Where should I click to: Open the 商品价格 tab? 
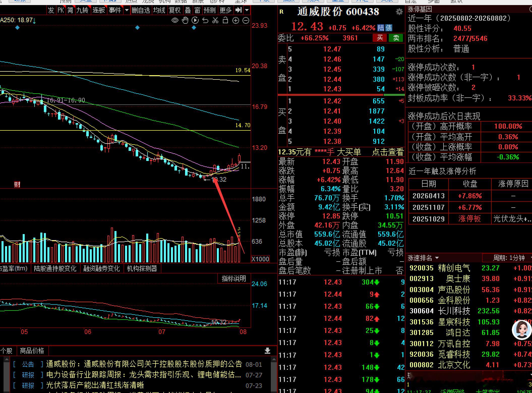point(32,350)
